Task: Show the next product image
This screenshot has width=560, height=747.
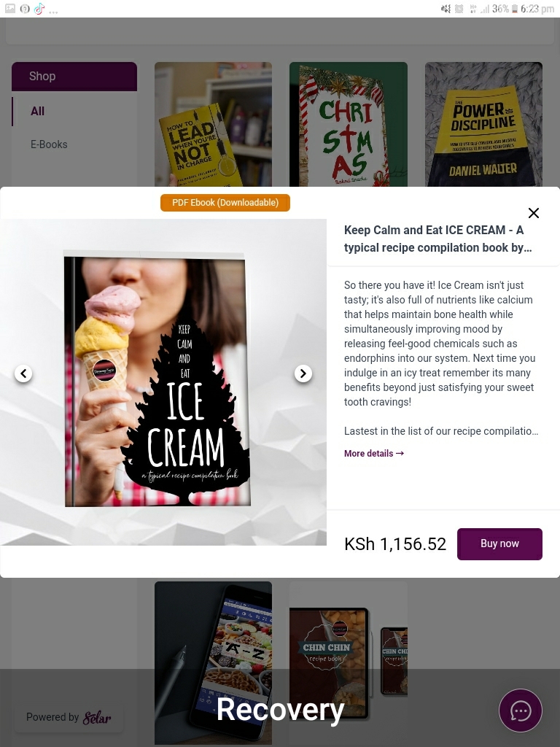Action: coord(303,373)
